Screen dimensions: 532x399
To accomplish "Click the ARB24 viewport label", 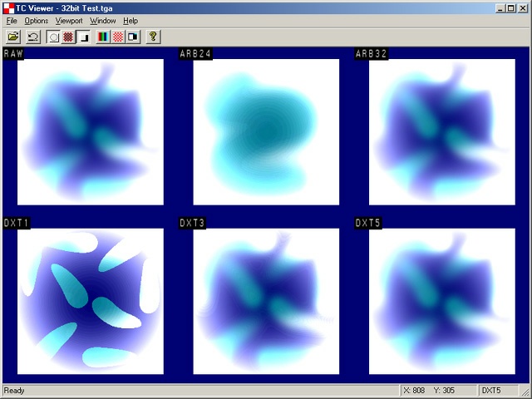I will pyautogui.click(x=195, y=53).
